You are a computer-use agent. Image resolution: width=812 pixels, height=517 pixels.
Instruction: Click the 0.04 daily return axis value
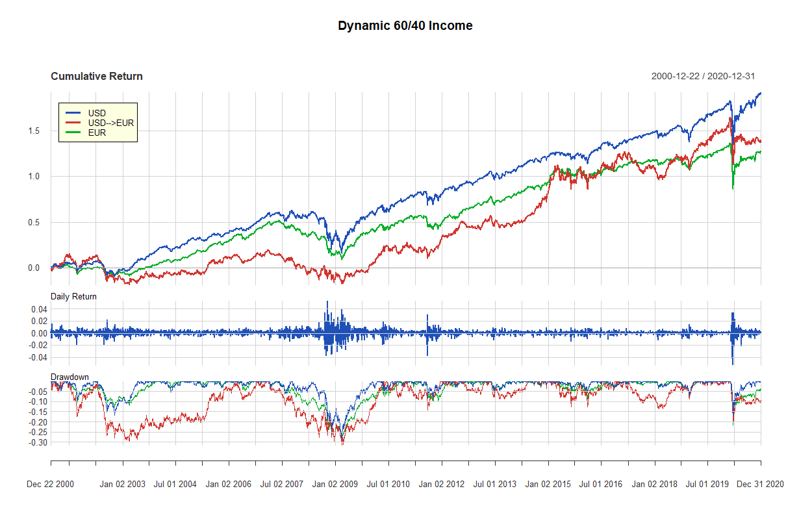tap(39, 309)
